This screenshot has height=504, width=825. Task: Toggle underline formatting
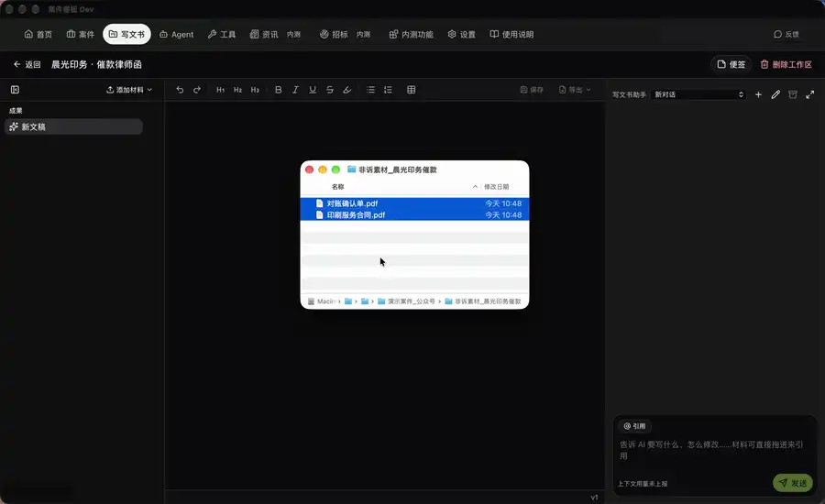click(313, 90)
